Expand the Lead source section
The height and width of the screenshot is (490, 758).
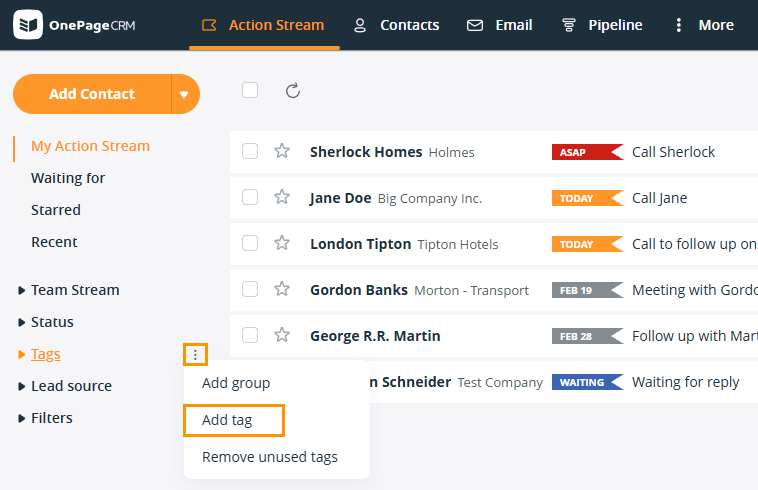[21, 386]
